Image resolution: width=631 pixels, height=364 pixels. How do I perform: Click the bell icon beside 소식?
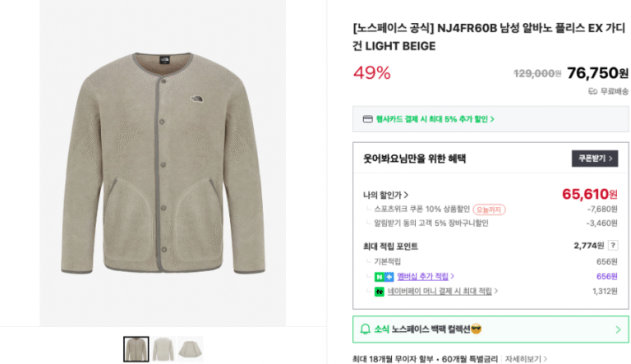[x=365, y=329]
